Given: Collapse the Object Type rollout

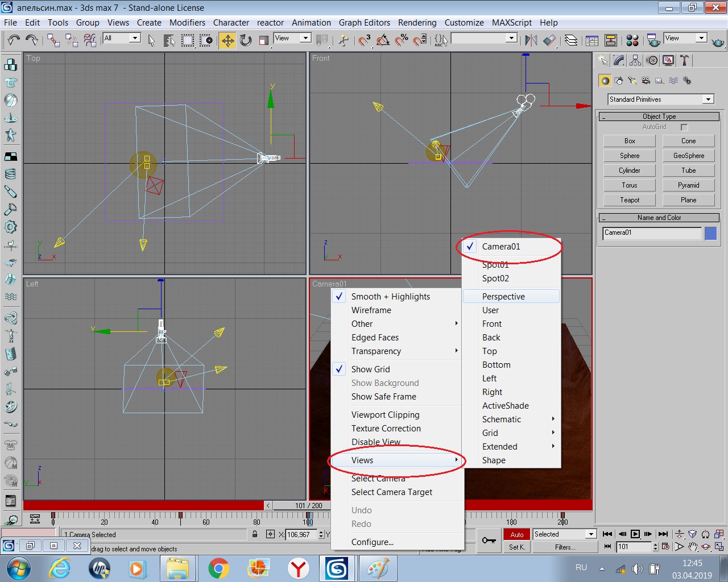Looking at the screenshot, I should tap(659, 117).
